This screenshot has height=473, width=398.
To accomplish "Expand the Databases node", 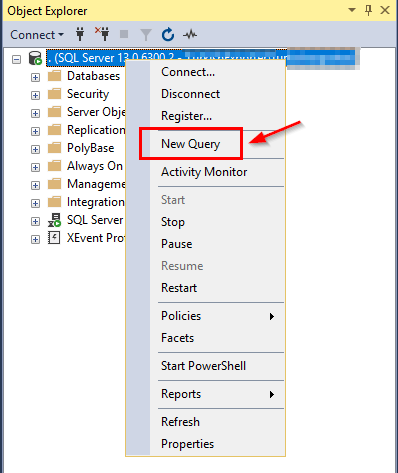I will point(35,77).
